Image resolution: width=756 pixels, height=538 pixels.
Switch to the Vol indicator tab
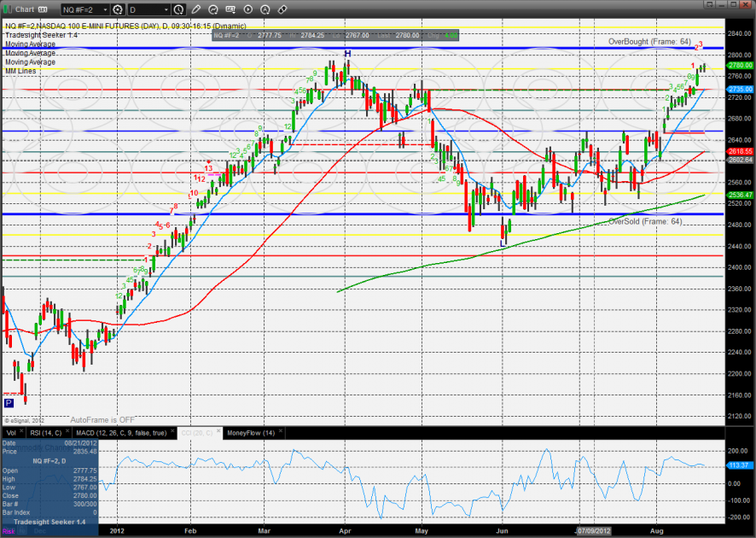[12, 433]
